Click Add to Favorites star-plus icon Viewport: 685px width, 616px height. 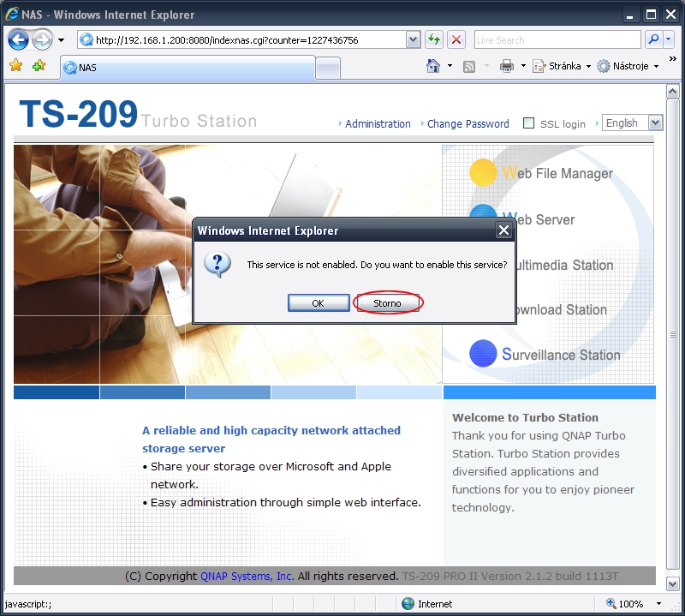click(39, 66)
